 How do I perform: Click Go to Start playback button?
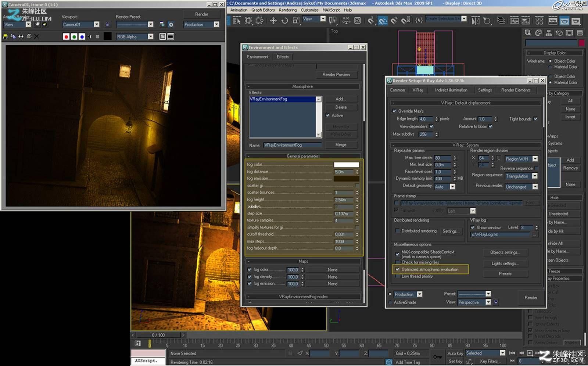point(512,353)
